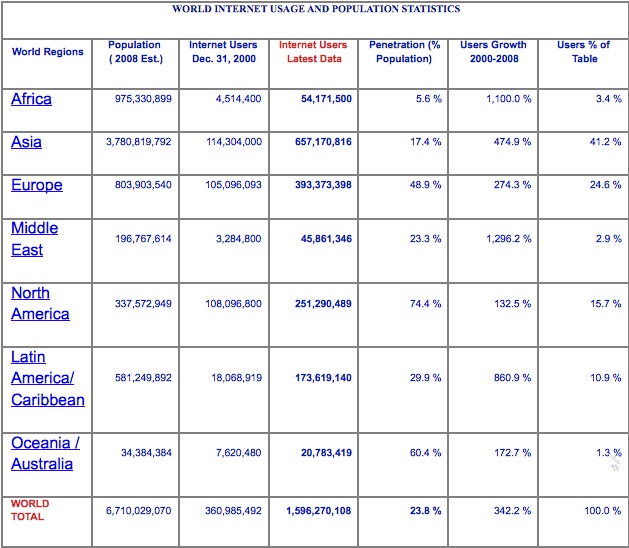Follow the Europe hyperlink
629x548 pixels.
coord(36,185)
